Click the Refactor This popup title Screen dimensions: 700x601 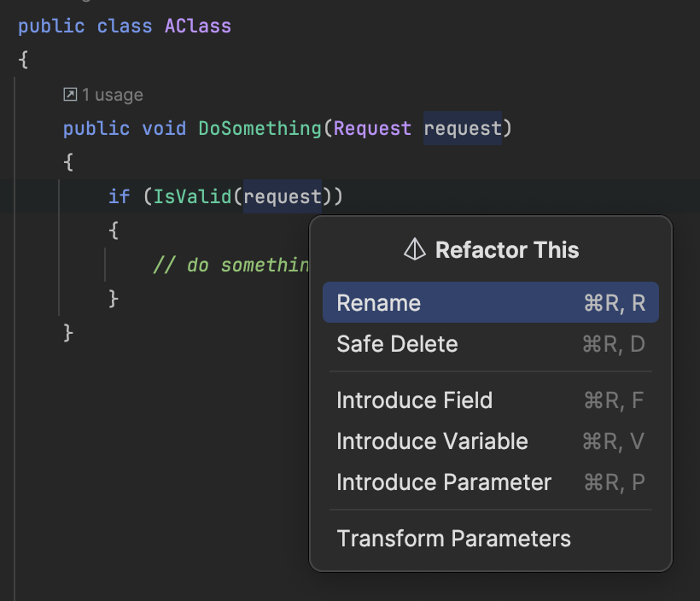tap(507, 250)
